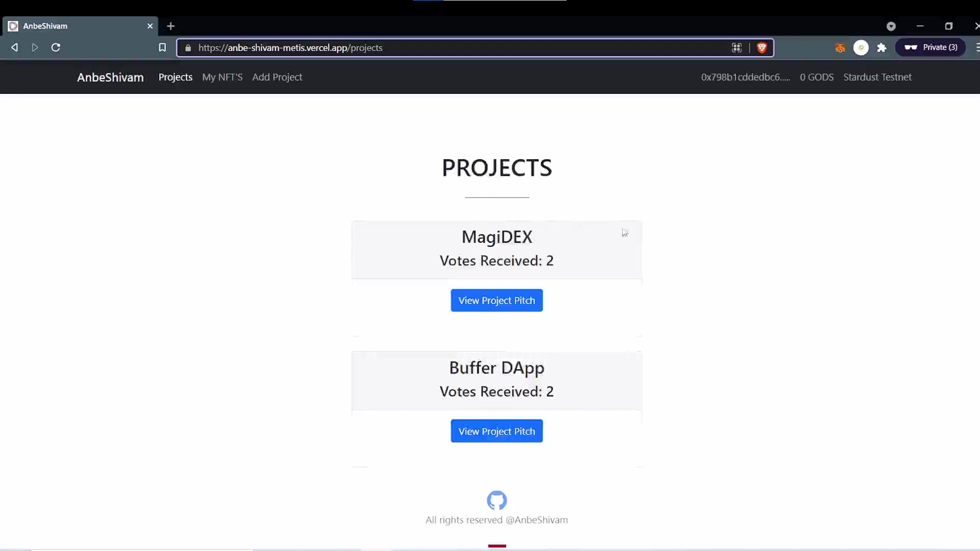Click the URL address bar field
The height and width of the screenshot is (551, 980).
click(x=459, y=47)
